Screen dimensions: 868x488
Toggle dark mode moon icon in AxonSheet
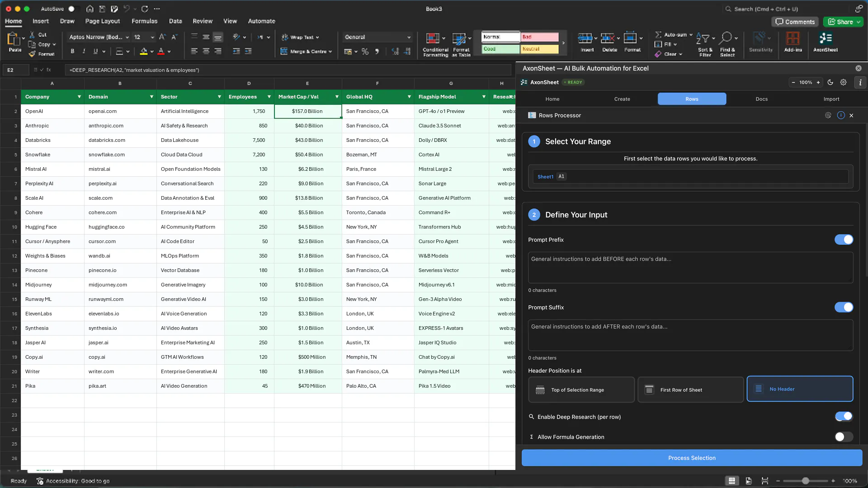(830, 82)
